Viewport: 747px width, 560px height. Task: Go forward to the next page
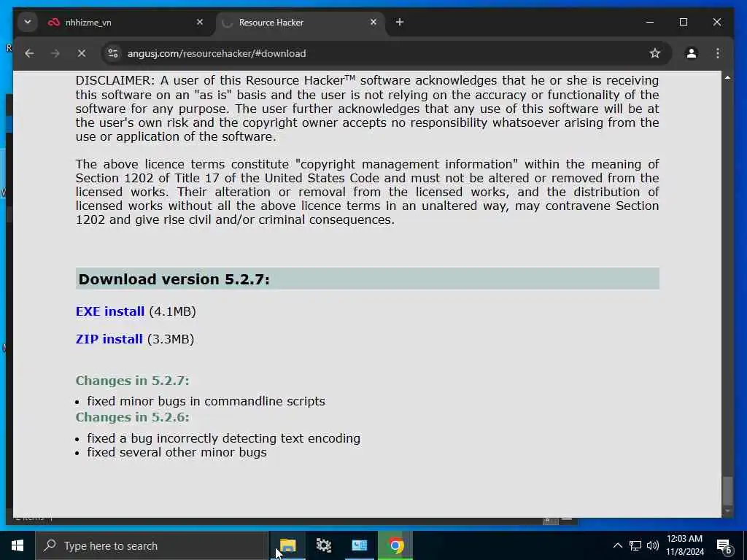click(55, 53)
